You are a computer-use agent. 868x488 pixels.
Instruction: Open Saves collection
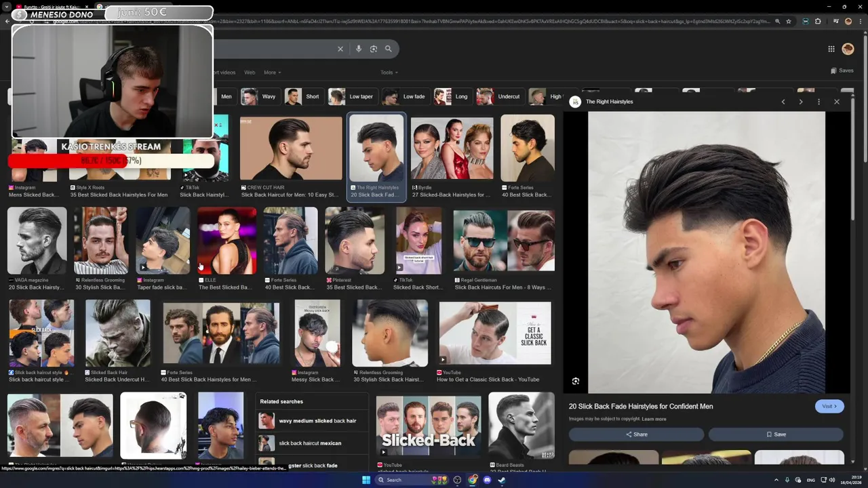tap(842, 70)
